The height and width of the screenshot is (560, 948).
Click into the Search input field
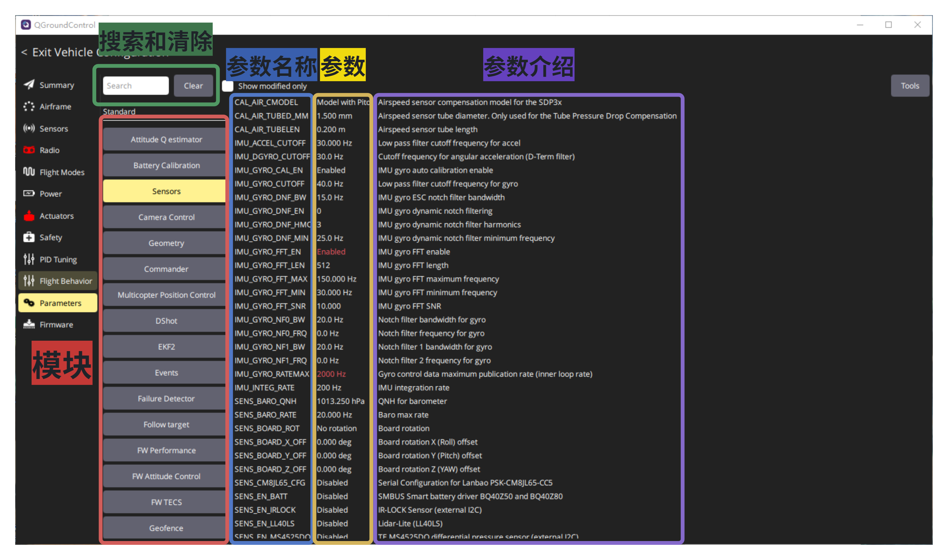click(x=136, y=86)
